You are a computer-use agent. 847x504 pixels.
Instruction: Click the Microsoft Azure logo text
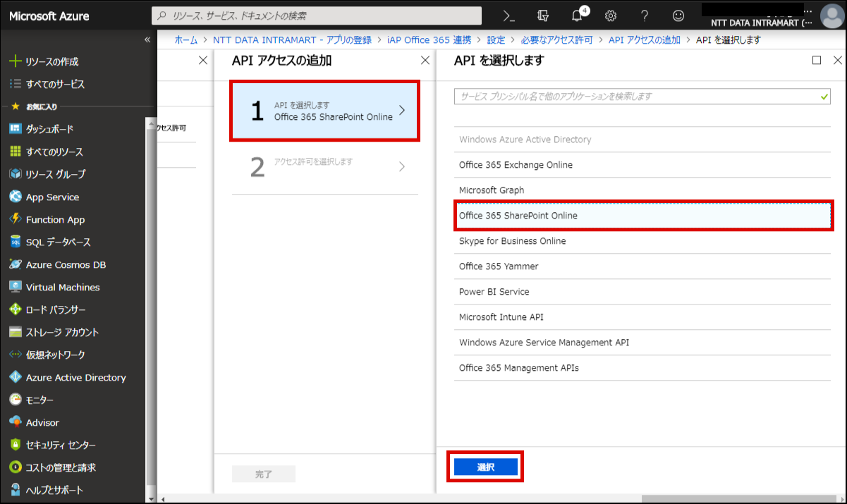pyautogui.click(x=49, y=16)
